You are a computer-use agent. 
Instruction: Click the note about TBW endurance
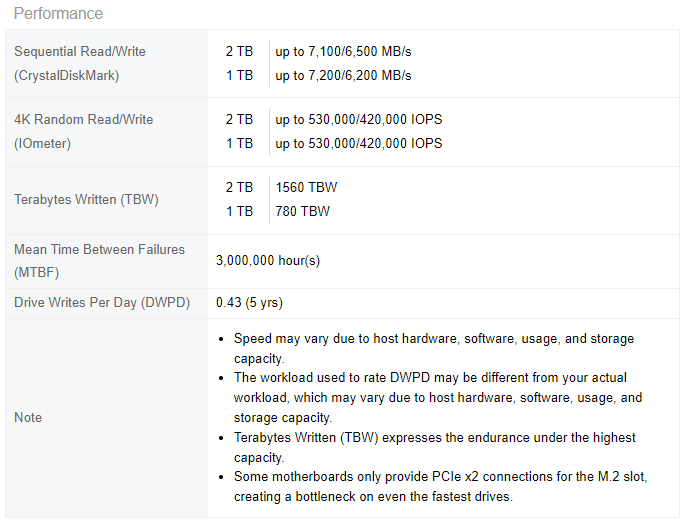coord(434,447)
